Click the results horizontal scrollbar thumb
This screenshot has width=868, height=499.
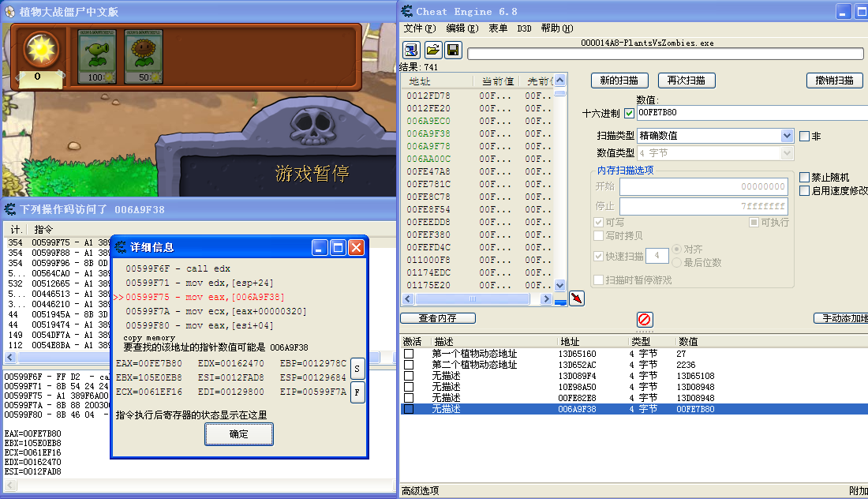(x=472, y=299)
